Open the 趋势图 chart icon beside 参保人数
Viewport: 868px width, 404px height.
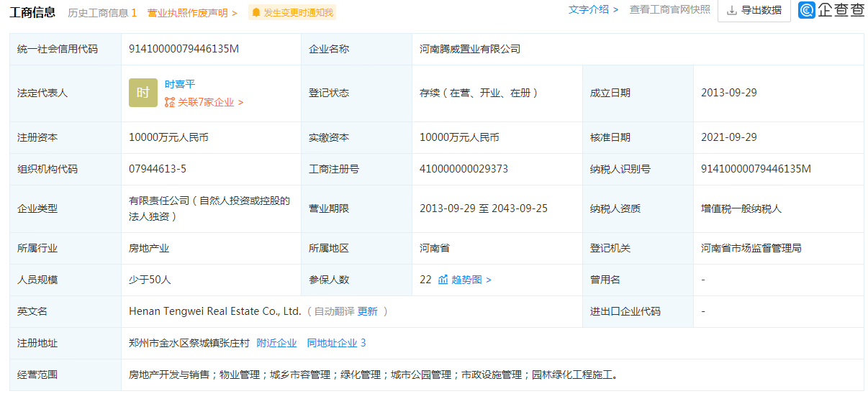point(443,280)
